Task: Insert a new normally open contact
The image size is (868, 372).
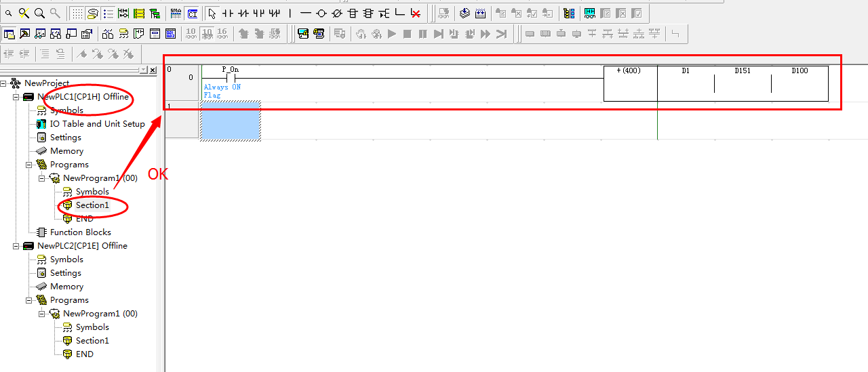Action: (228, 13)
